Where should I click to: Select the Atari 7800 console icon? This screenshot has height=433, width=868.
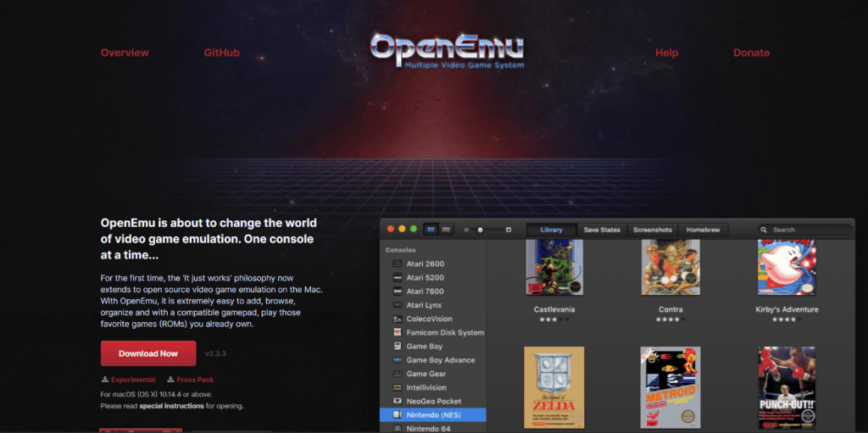coord(397,291)
